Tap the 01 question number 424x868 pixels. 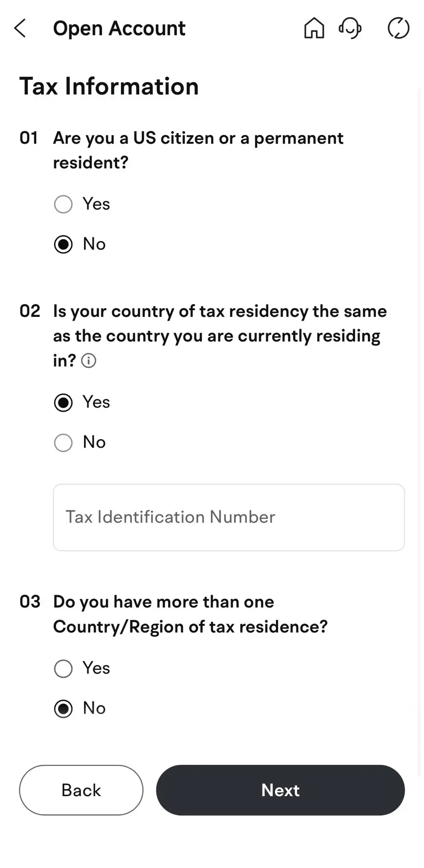click(29, 138)
